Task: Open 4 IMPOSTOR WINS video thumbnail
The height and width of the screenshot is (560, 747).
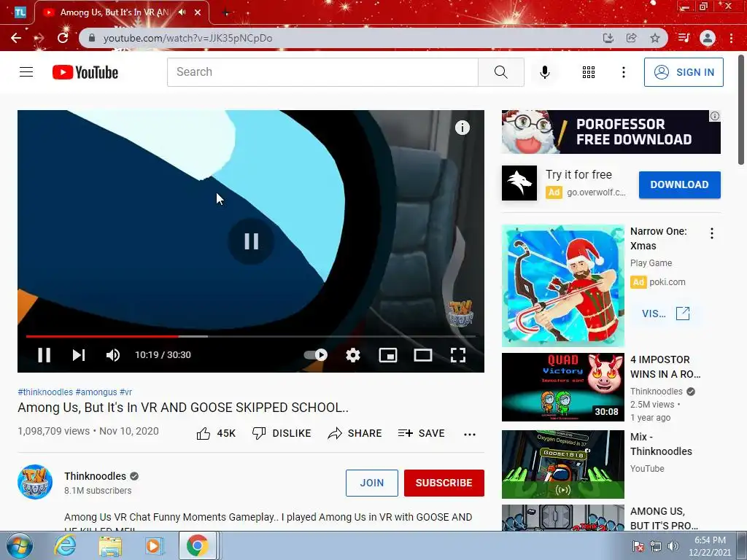Action: click(x=563, y=387)
